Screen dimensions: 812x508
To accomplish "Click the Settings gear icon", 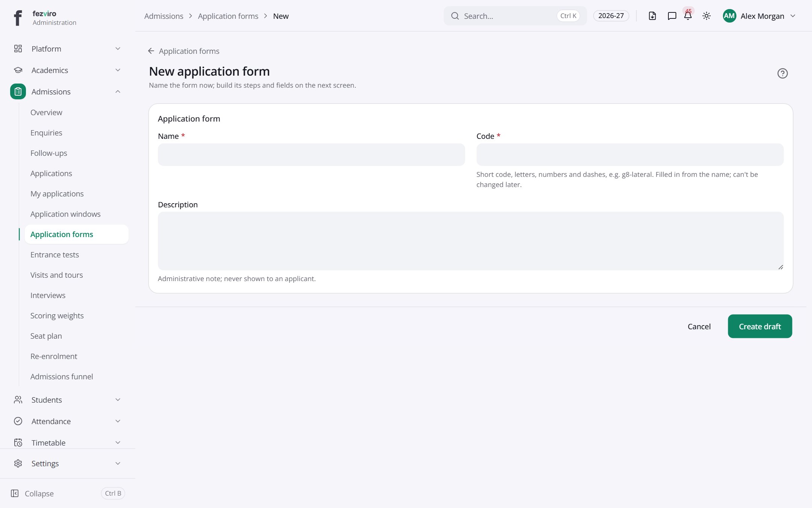I will (x=18, y=463).
